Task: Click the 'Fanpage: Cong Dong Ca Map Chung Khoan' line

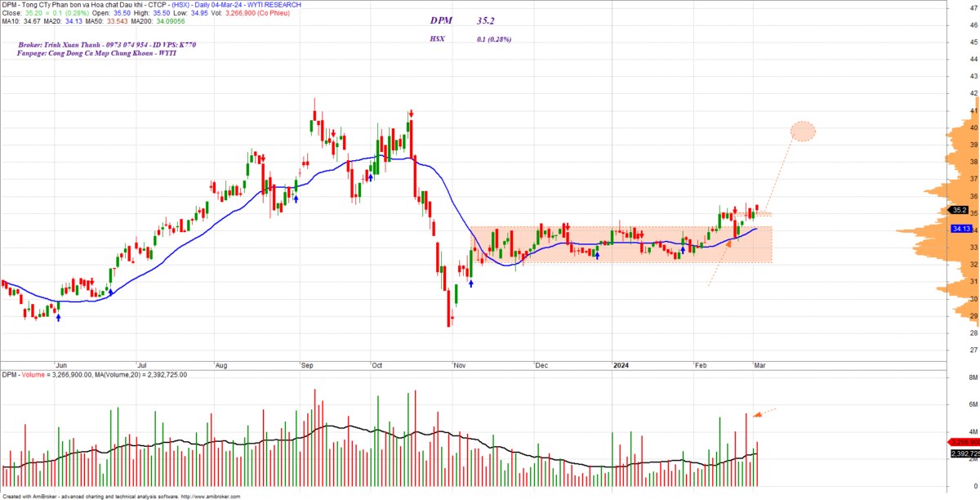Action: coord(96,52)
